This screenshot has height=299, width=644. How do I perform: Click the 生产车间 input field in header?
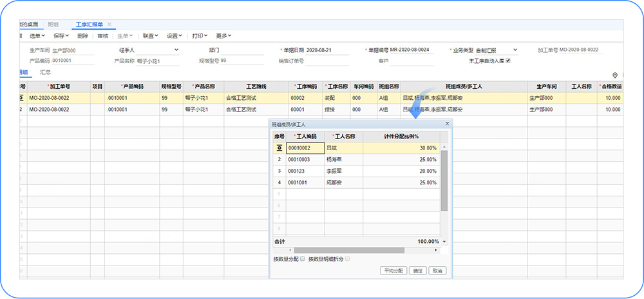click(73, 50)
